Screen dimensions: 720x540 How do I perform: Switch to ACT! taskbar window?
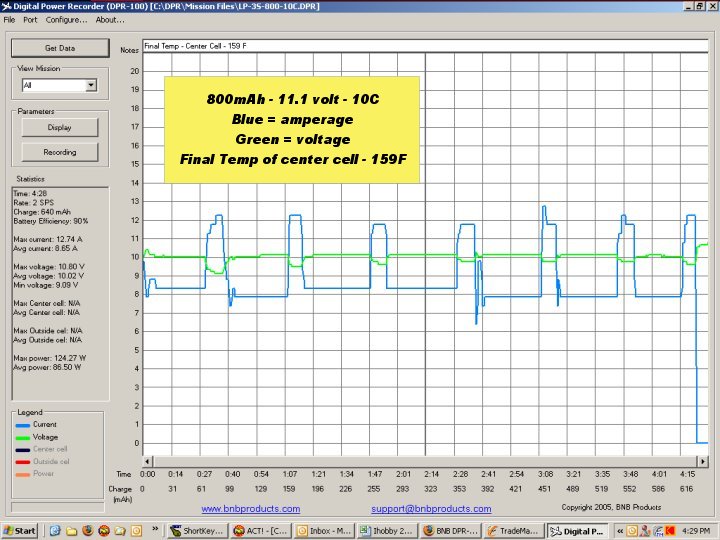click(x=260, y=531)
